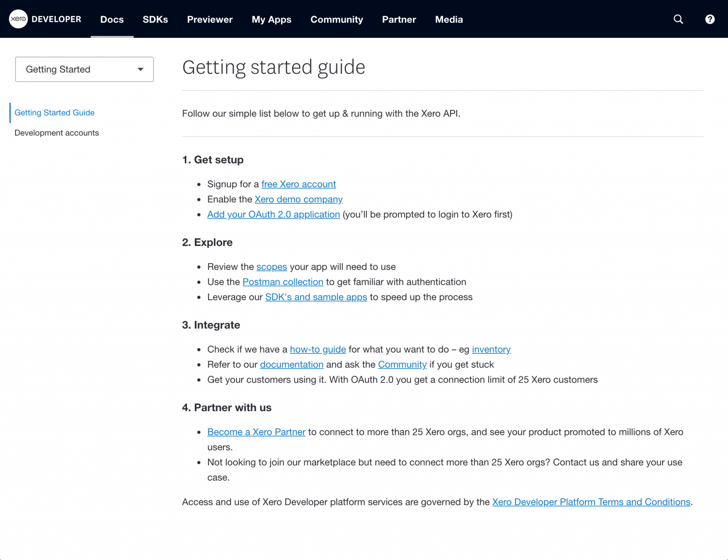Viewport: 728px width, 560px height.
Task: Click the help question mark icon
Action: 710,19
